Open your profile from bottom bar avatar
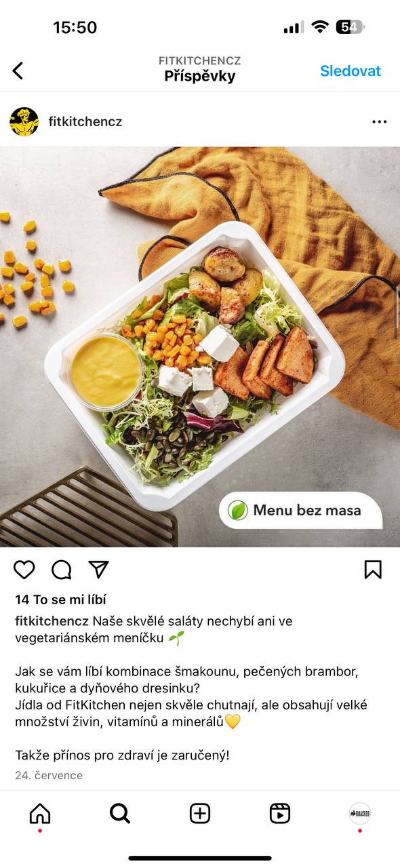400x868 pixels. (360, 813)
